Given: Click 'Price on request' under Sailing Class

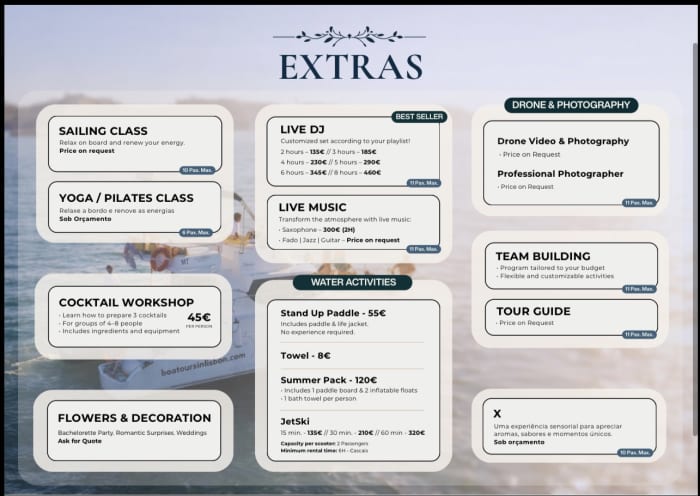Looking at the screenshot, I should click(87, 151).
